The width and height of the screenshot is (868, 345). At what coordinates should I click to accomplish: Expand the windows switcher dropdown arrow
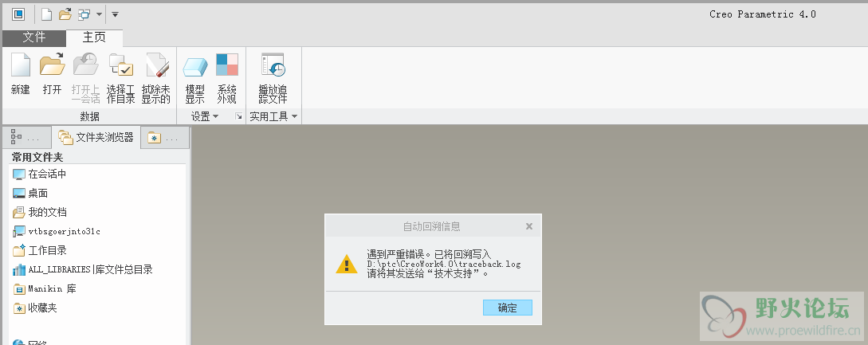click(99, 14)
